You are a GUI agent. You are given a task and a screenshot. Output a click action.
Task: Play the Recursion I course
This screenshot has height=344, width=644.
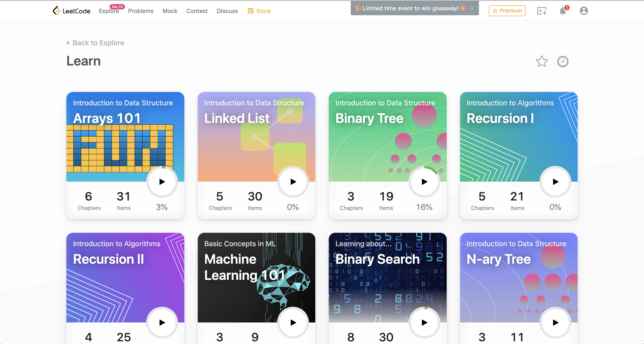point(555,182)
